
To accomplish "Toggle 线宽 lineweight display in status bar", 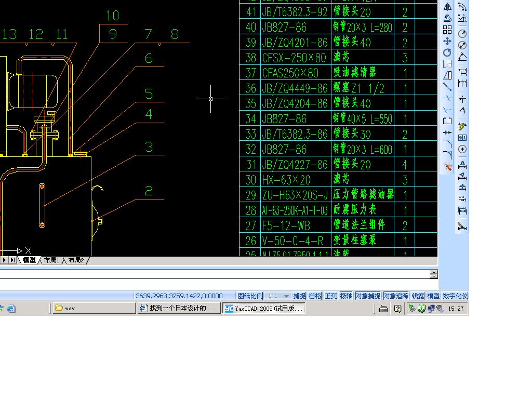I will 418,296.
